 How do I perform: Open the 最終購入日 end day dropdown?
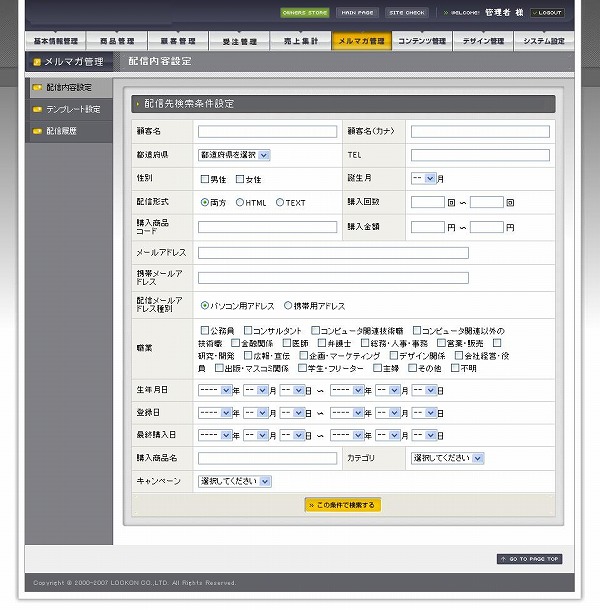tap(425, 435)
